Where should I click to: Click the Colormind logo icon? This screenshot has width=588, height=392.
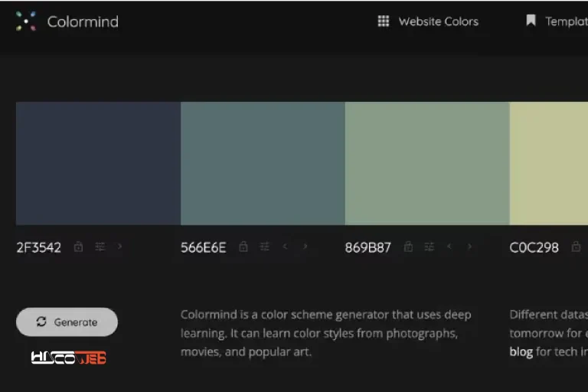coord(26,21)
